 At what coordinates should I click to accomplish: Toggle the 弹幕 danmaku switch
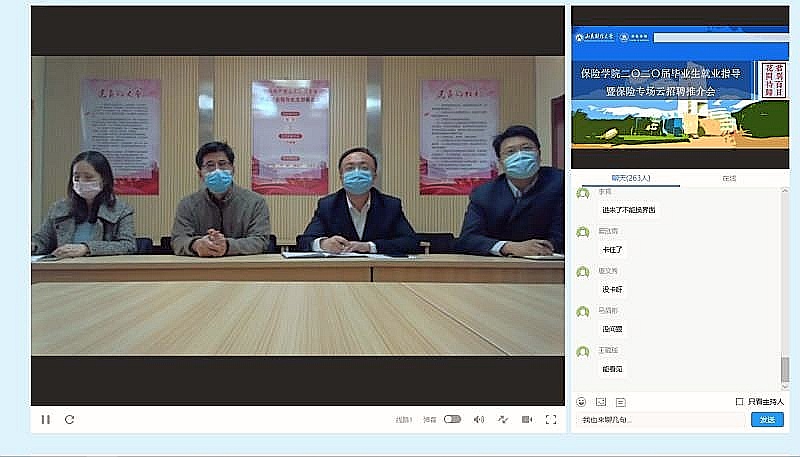coord(452,420)
